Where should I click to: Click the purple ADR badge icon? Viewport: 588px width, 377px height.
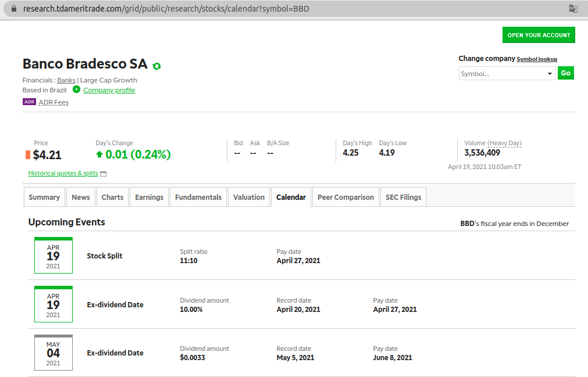coord(29,102)
